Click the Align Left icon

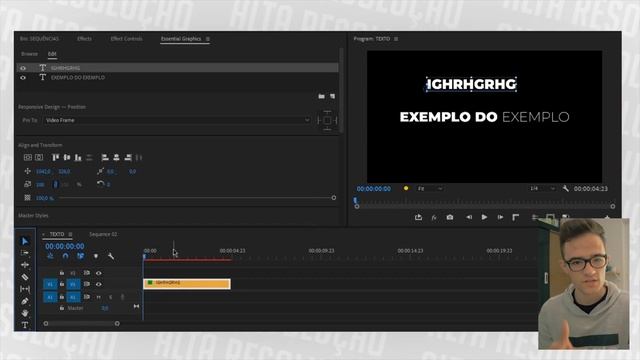coord(105,158)
